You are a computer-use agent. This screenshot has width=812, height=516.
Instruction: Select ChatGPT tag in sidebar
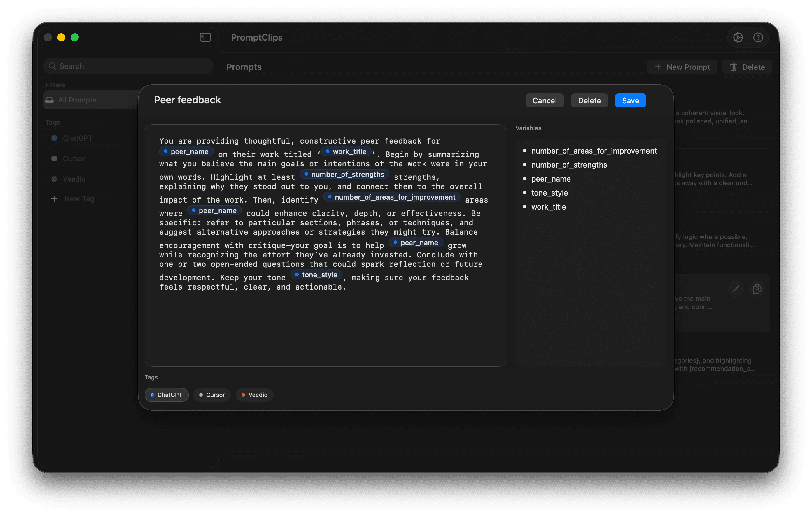coord(77,138)
